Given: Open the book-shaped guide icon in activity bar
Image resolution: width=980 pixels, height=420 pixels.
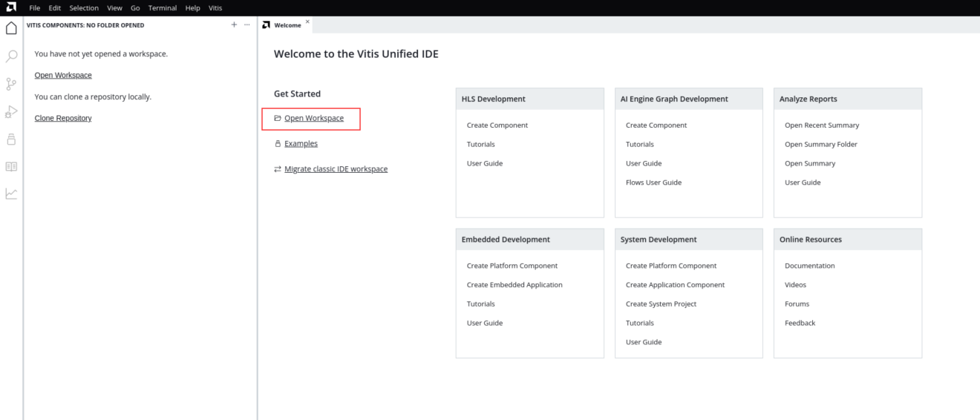Looking at the screenshot, I should [11, 167].
